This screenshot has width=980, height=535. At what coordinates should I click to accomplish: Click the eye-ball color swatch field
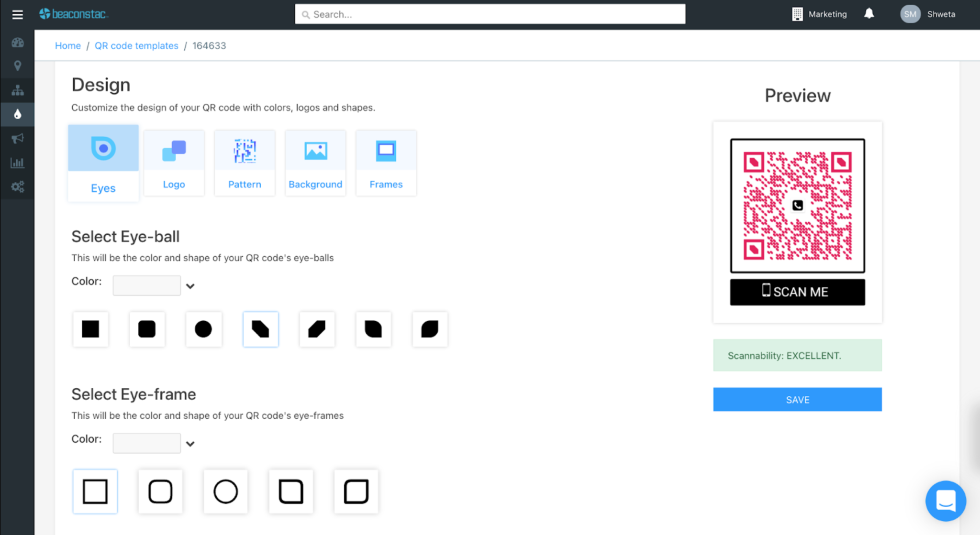tap(146, 285)
